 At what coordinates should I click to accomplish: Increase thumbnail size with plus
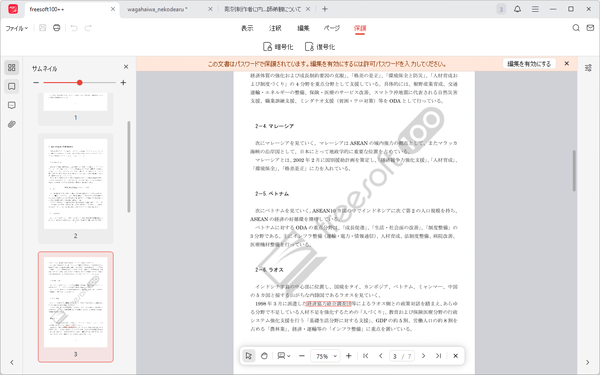click(x=123, y=83)
